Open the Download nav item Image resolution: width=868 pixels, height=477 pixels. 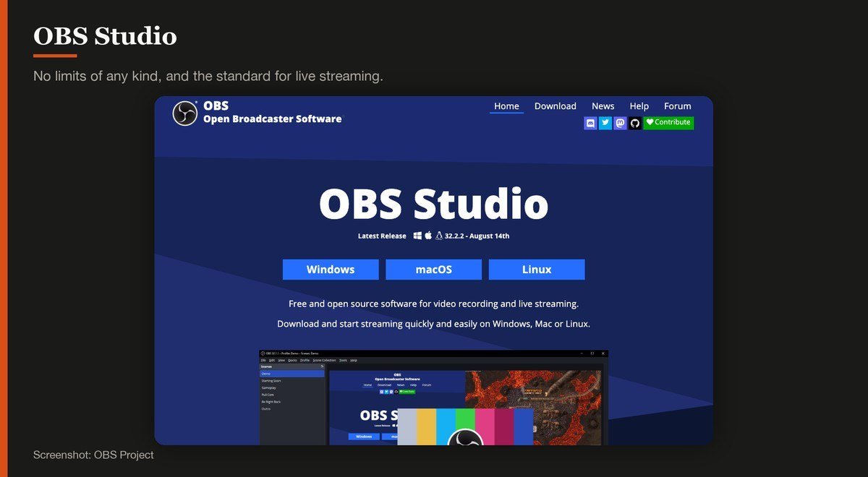click(x=556, y=106)
